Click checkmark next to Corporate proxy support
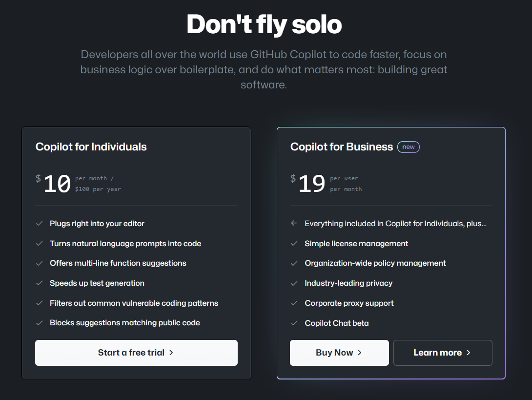 pos(294,303)
